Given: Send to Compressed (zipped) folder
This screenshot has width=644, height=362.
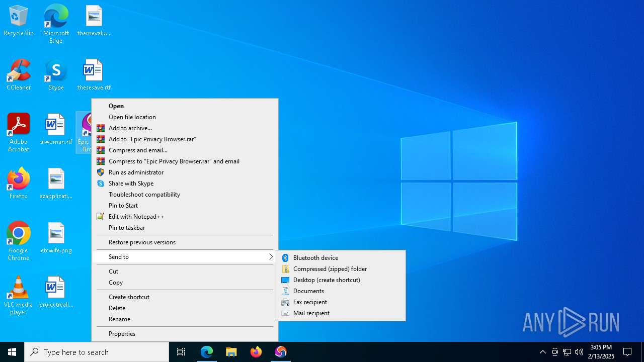Looking at the screenshot, I should coord(341,269).
